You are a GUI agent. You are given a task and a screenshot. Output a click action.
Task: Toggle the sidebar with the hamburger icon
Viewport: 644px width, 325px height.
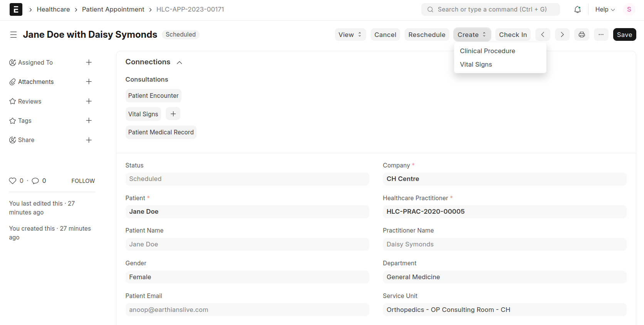pos(13,35)
